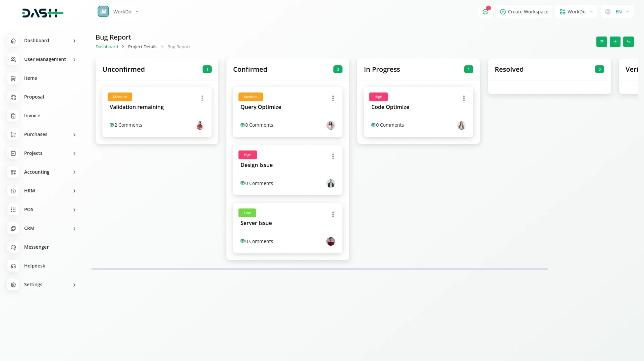Viewport: 644px width, 361px height.
Task: Click the Helpdesk headset icon in sidebar
Action: [13, 266]
